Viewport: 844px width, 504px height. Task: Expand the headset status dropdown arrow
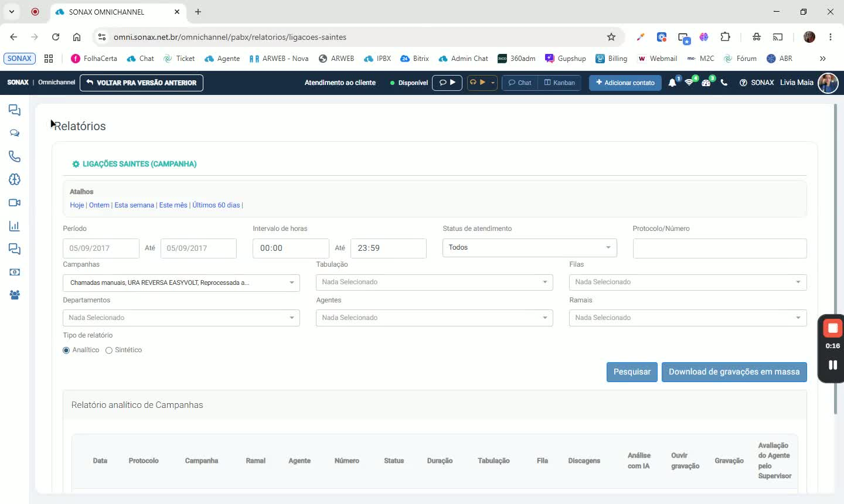pyautogui.click(x=493, y=83)
